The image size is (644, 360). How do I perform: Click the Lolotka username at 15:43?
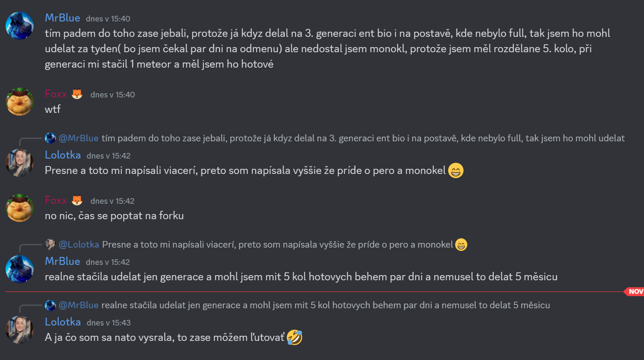(x=63, y=322)
